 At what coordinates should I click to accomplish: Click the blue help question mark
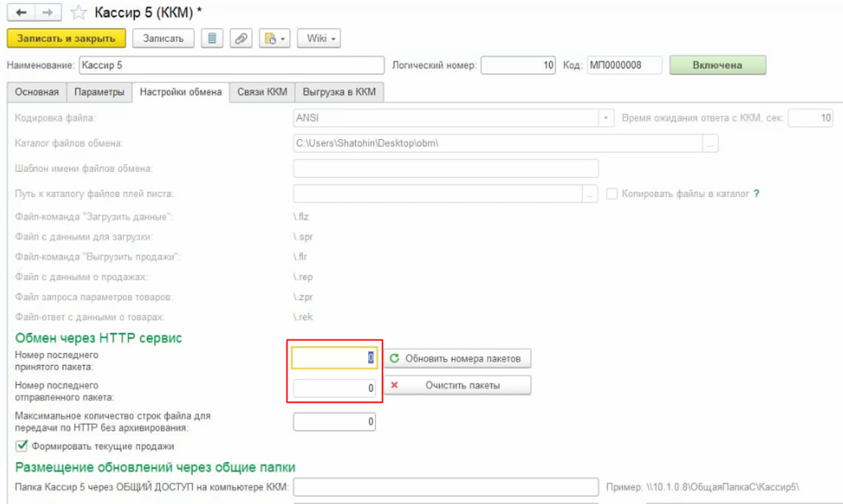pos(756,194)
